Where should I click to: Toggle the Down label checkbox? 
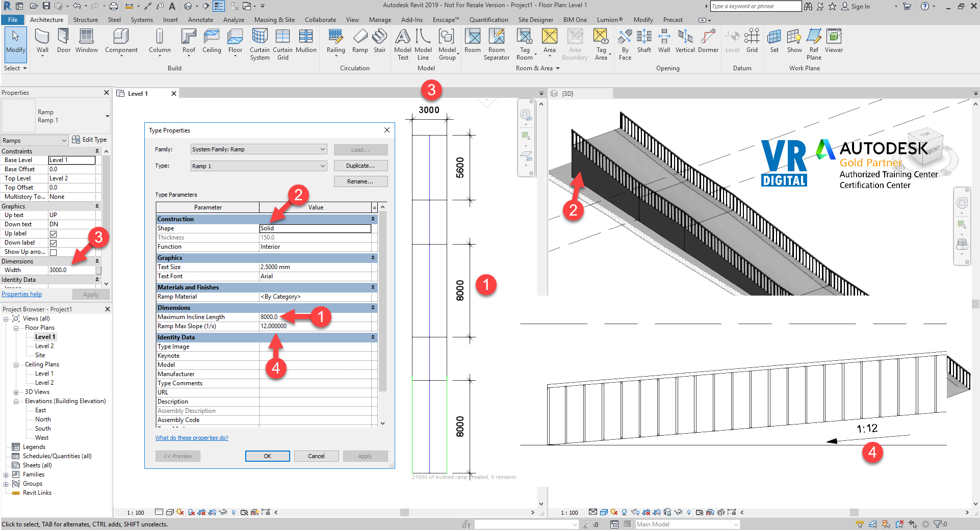pyautogui.click(x=53, y=243)
